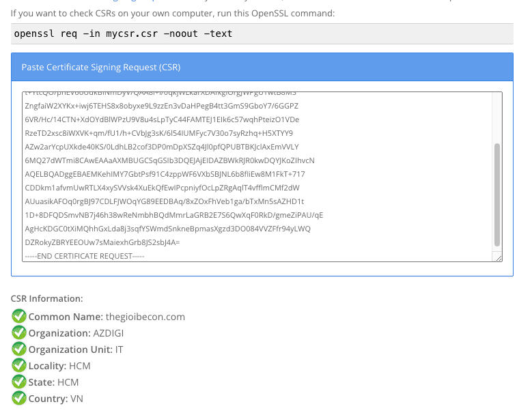Click the line beginning 6MQ27dWTmi8CAwEAAa

click(x=169, y=160)
